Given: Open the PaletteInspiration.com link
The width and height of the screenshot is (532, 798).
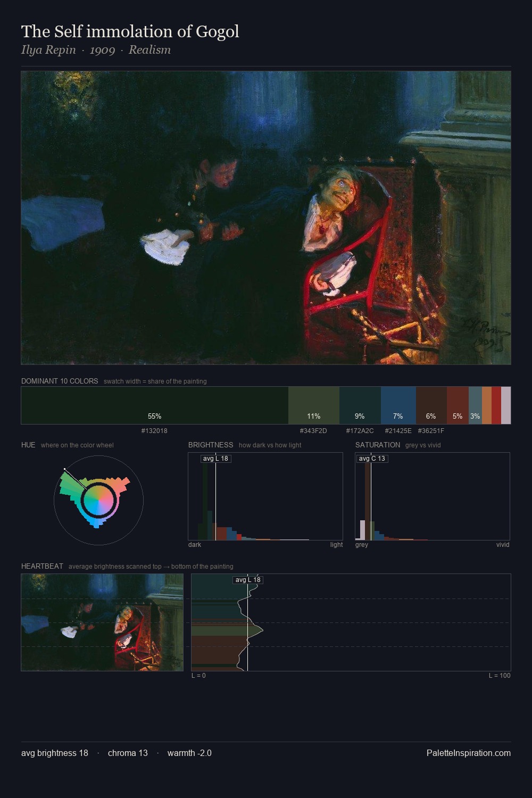Looking at the screenshot, I should (x=469, y=753).
